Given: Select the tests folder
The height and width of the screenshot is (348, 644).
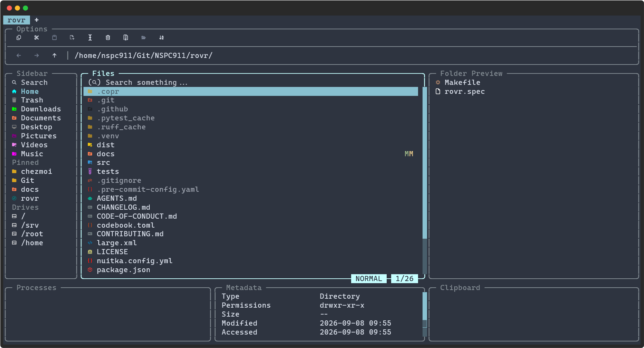Looking at the screenshot, I should pyautogui.click(x=251, y=171).
